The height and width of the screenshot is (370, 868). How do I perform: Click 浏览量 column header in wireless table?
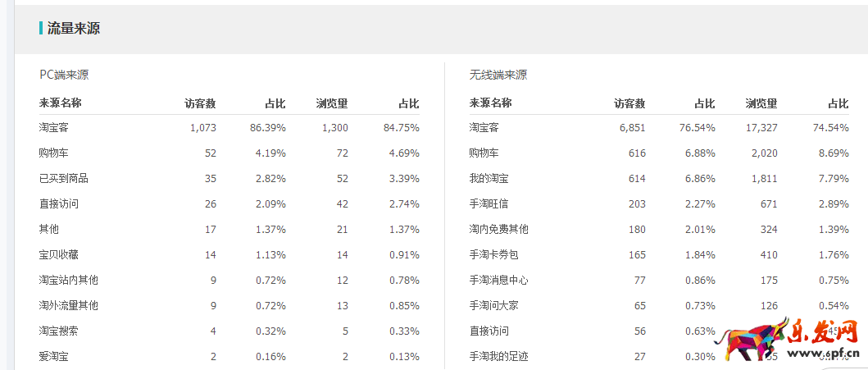point(761,103)
